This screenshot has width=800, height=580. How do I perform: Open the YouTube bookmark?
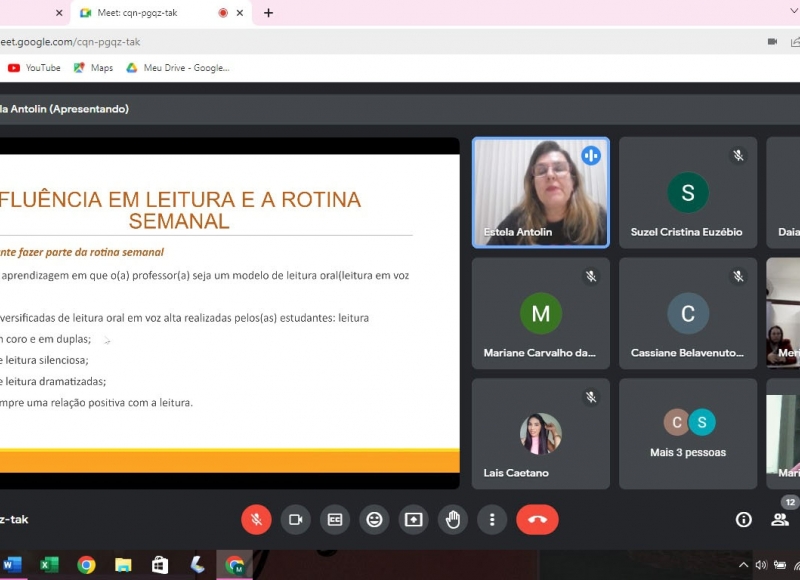[34, 68]
